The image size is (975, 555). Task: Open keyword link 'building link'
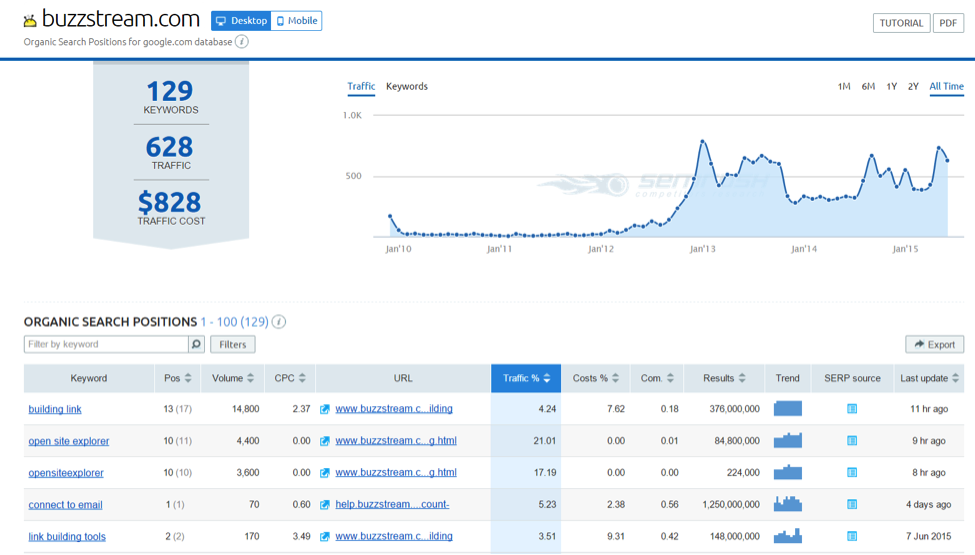(x=55, y=409)
